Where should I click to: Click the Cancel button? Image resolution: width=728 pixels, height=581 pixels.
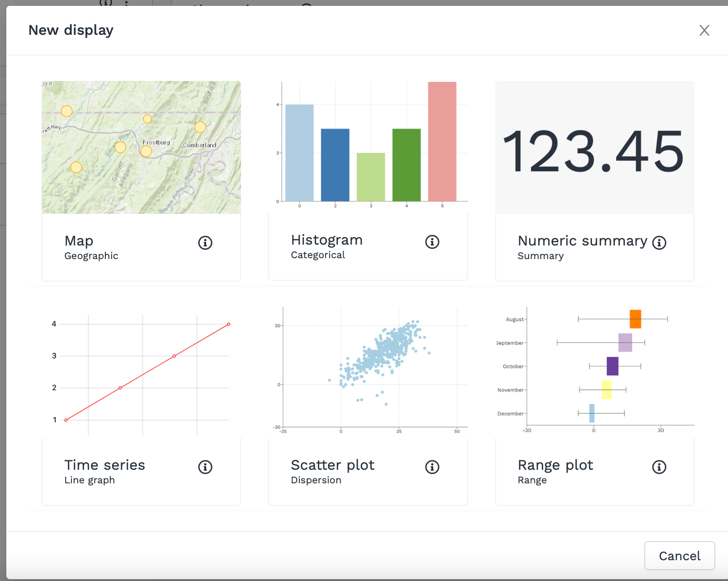coord(679,556)
